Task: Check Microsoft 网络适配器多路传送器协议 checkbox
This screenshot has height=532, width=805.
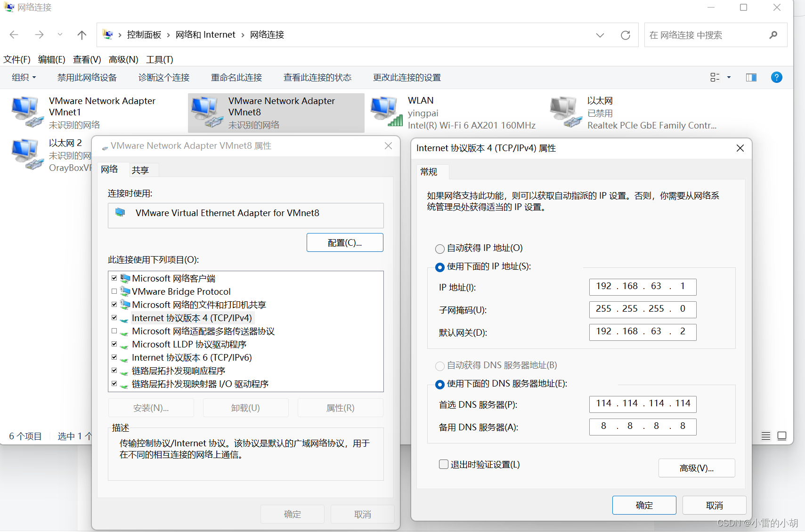Action: [114, 331]
